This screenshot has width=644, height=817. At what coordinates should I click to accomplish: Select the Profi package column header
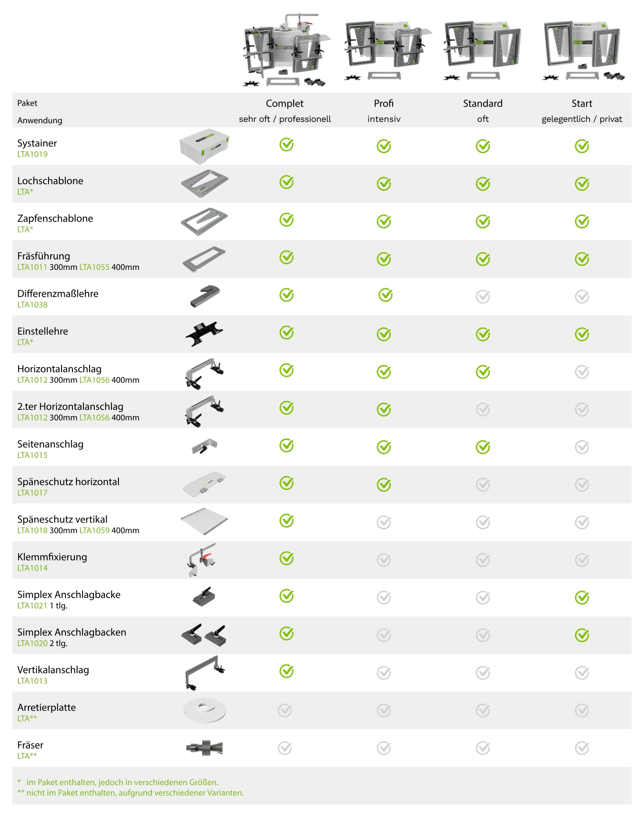tap(384, 104)
